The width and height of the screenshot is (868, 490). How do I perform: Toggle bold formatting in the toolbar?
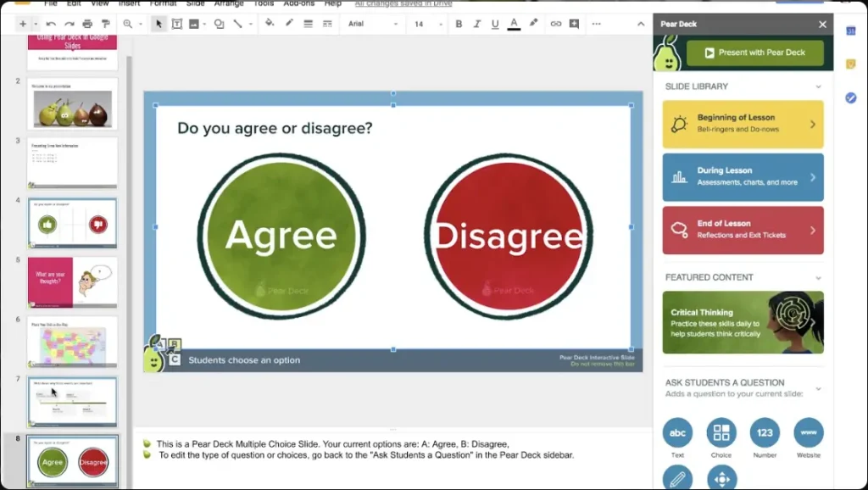459,23
